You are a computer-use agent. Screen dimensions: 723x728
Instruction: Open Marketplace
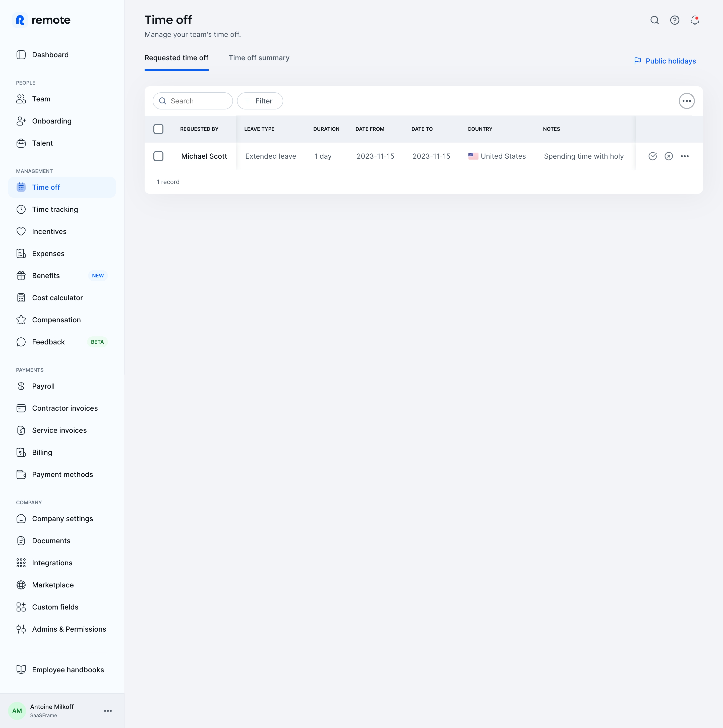tap(62, 585)
